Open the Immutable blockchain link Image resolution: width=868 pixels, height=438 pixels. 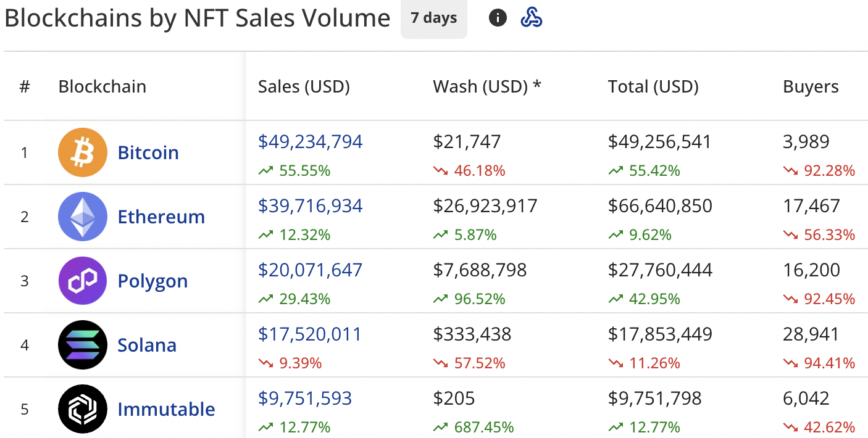point(166,409)
